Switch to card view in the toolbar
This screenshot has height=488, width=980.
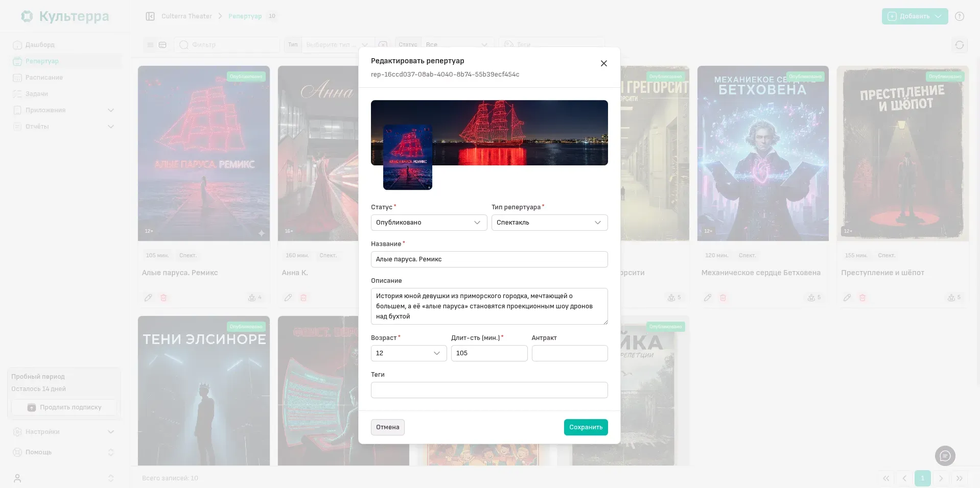click(162, 45)
